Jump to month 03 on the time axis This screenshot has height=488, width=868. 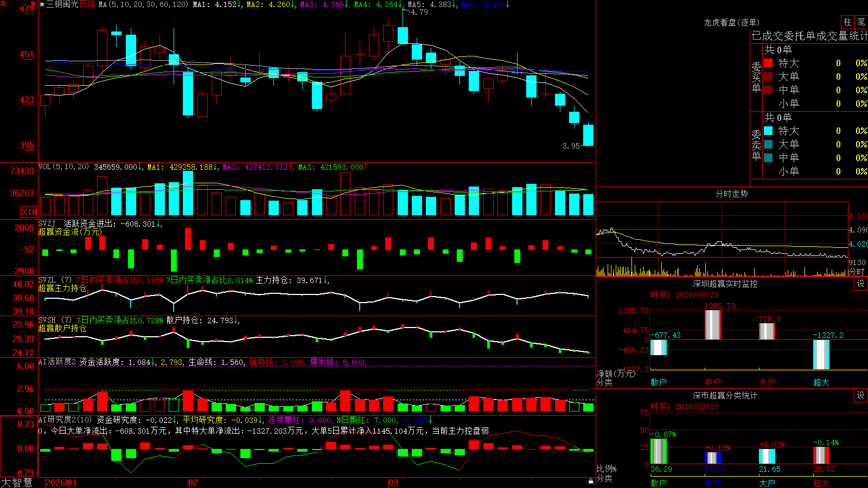(393, 483)
